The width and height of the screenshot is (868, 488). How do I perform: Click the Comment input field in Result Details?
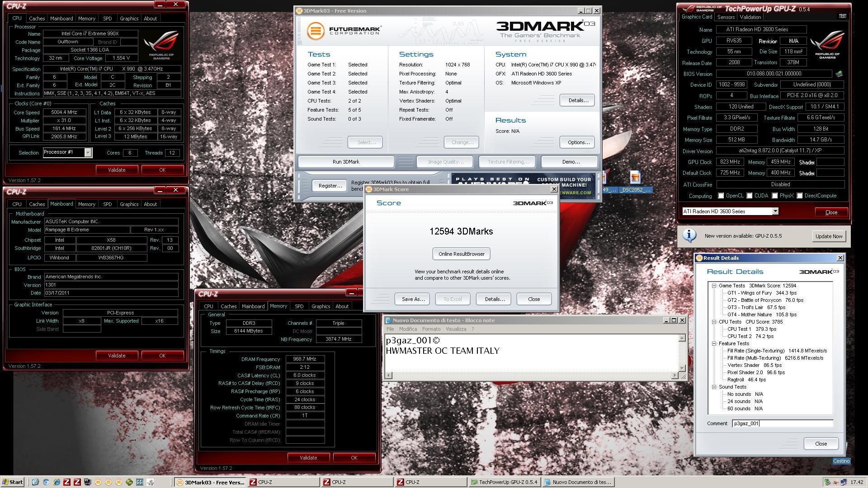point(783,423)
